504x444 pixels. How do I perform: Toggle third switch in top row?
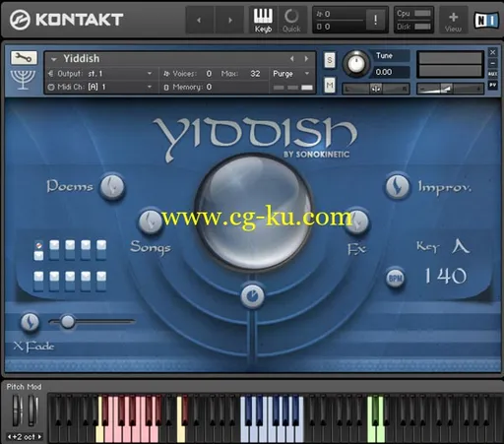pyautogui.click(x=70, y=250)
